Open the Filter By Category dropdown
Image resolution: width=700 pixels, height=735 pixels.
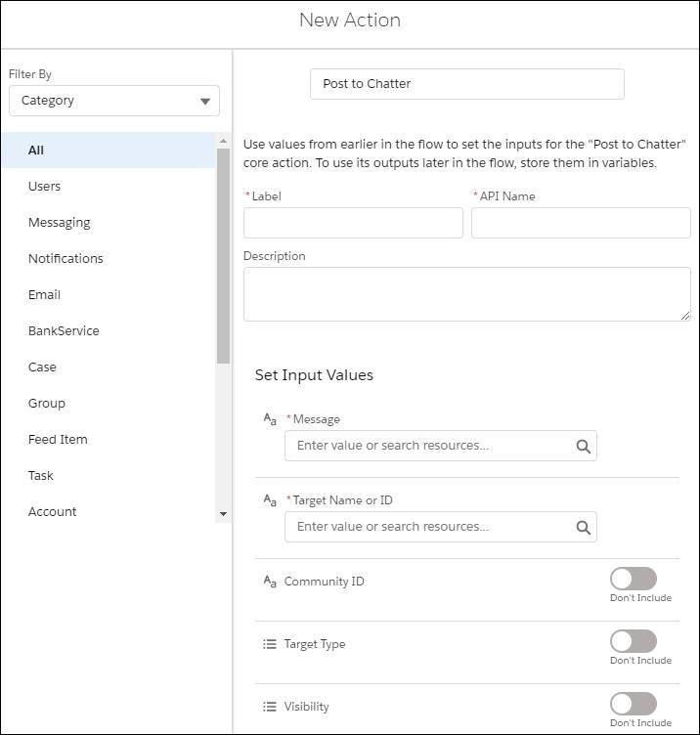coord(114,101)
